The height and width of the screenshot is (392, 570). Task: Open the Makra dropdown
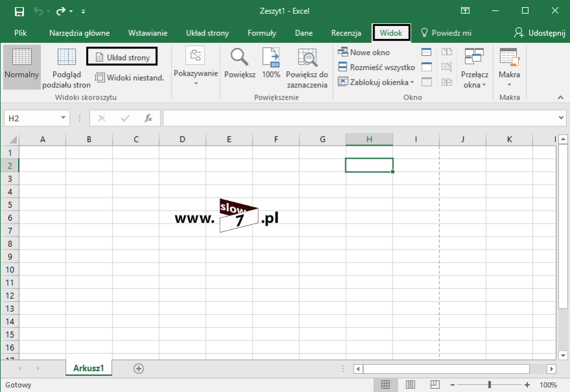[509, 67]
